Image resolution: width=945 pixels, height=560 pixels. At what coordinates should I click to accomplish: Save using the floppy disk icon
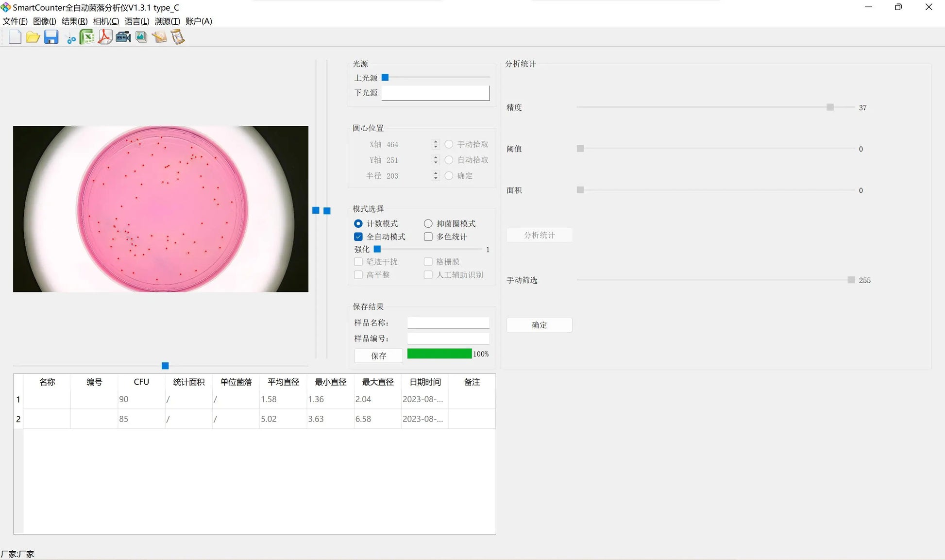point(51,37)
